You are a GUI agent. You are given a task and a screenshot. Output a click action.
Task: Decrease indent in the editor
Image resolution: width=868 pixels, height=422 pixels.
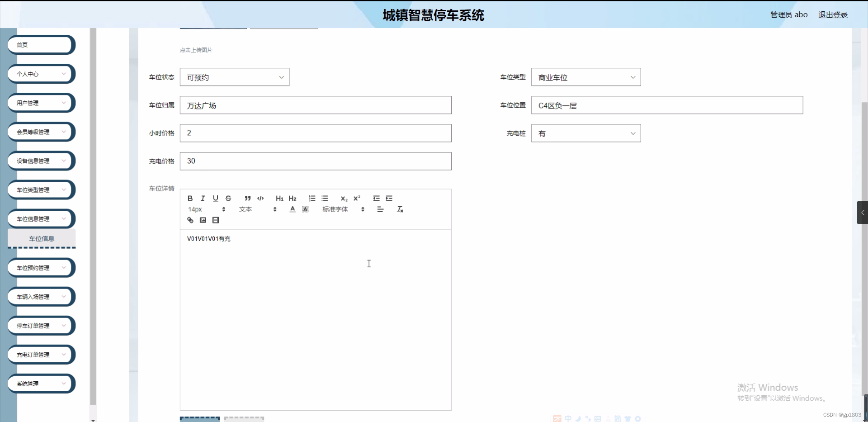pyautogui.click(x=376, y=198)
